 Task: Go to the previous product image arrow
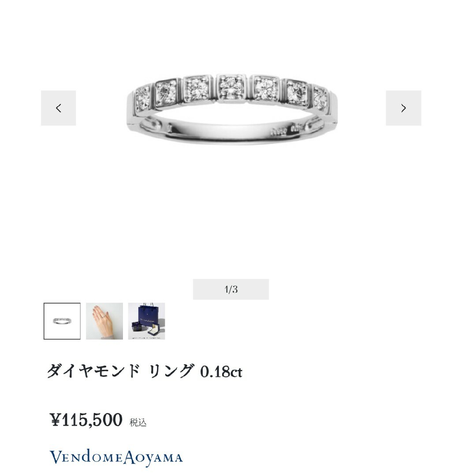pyautogui.click(x=58, y=108)
